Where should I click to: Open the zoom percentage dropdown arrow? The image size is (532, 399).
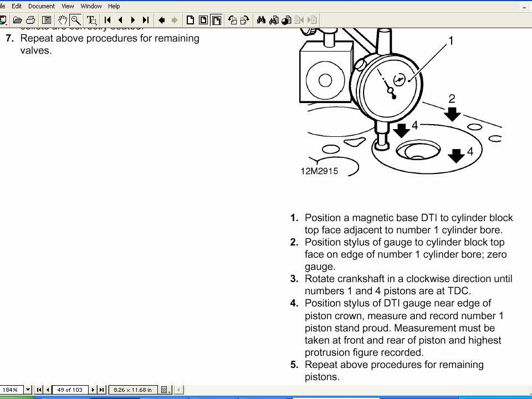pyautogui.click(x=28, y=390)
